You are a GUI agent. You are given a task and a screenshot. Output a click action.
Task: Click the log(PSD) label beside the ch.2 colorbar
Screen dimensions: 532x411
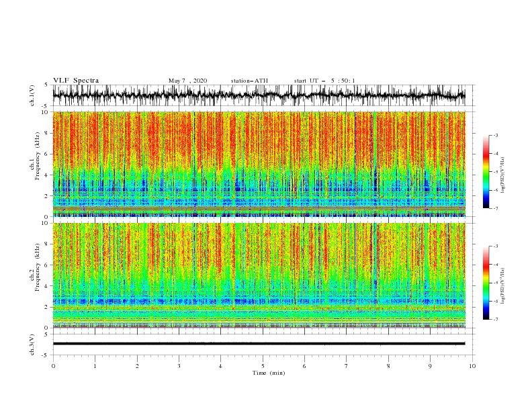(x=504, y=285)
